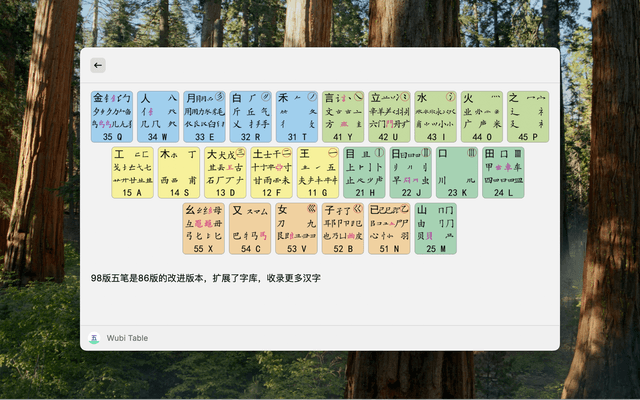
Task: Choose the 大 key labeled 13 D
Action: coord(225,172)
